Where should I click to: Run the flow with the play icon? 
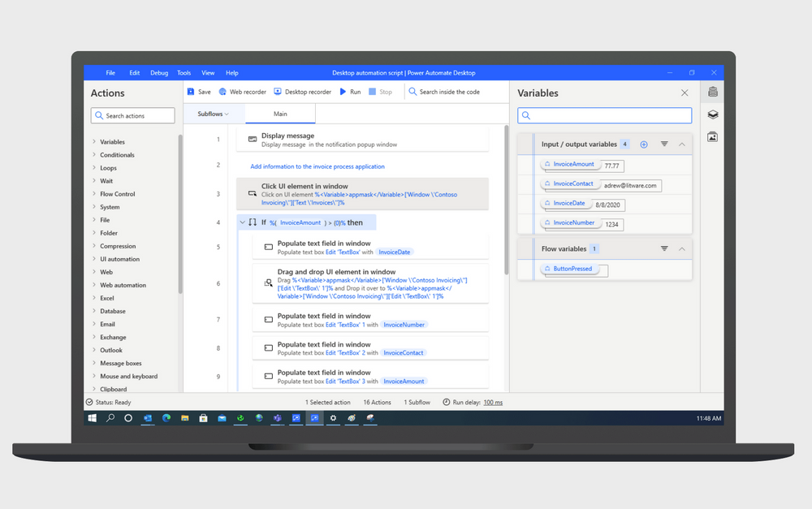coord(343,92)
